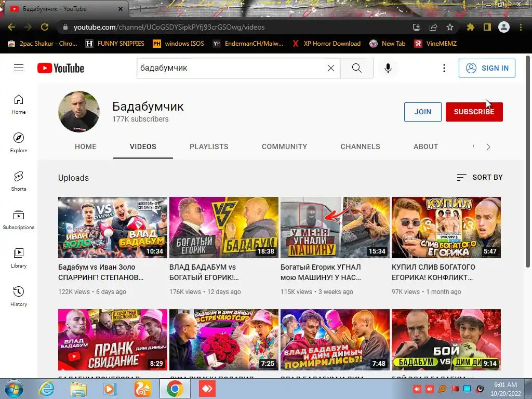
Task: Open 'FUNNY SNIPPIES' bookmark
Action: pyautogui.click(x=115, y=44)
